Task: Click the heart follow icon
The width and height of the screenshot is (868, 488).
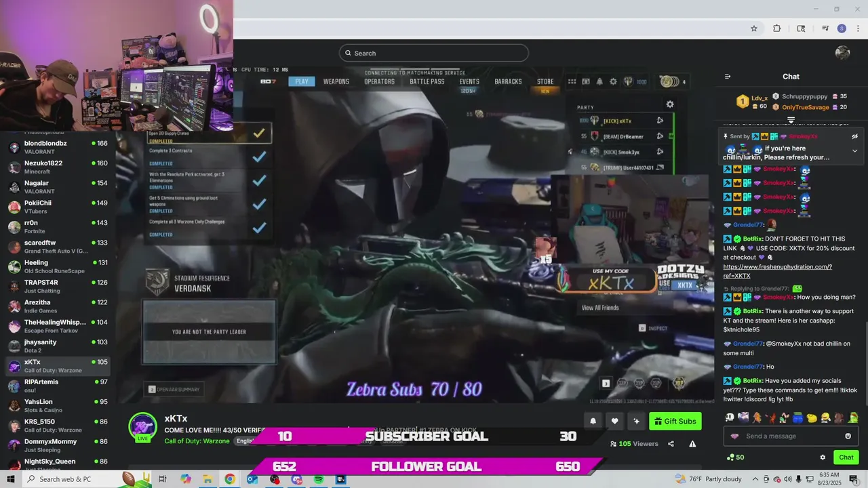Action: click(614, 421)
